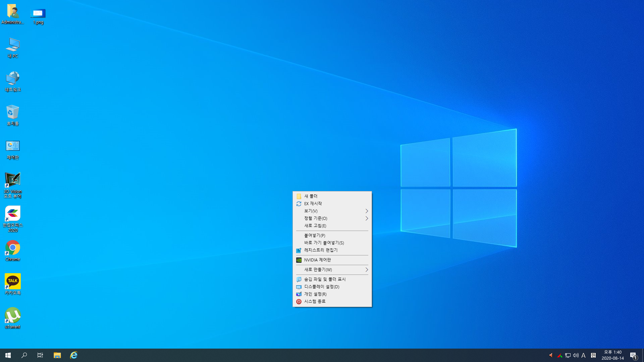The width and height of the screenshot is (644, 362).
Task: Choose 바로 가기 붙여넣기(S) menu item
Action: 332,243
